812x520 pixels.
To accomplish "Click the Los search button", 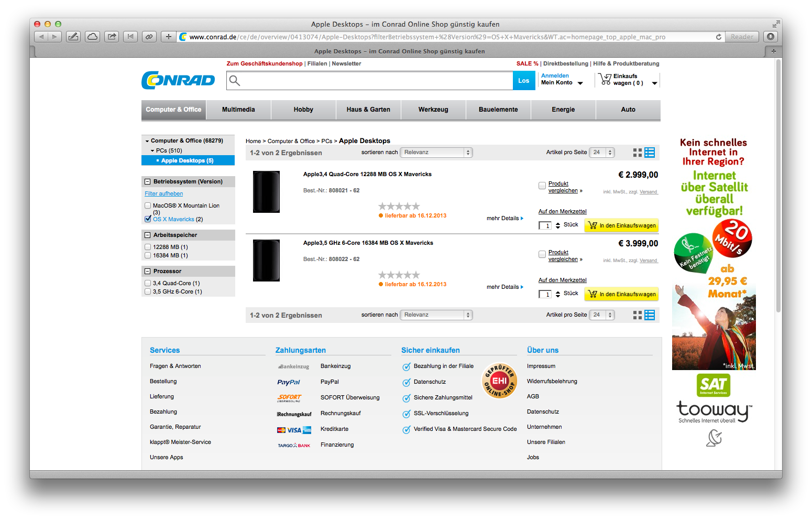I will click(524, 81).
